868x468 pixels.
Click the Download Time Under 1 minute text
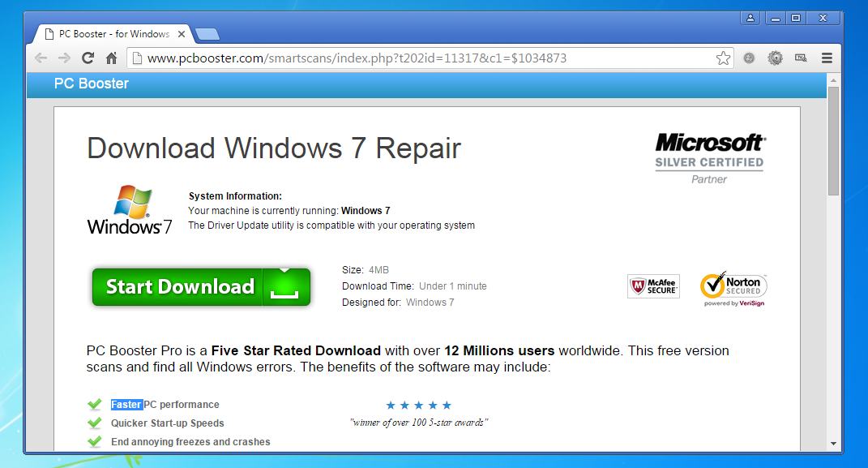point(414,286)
